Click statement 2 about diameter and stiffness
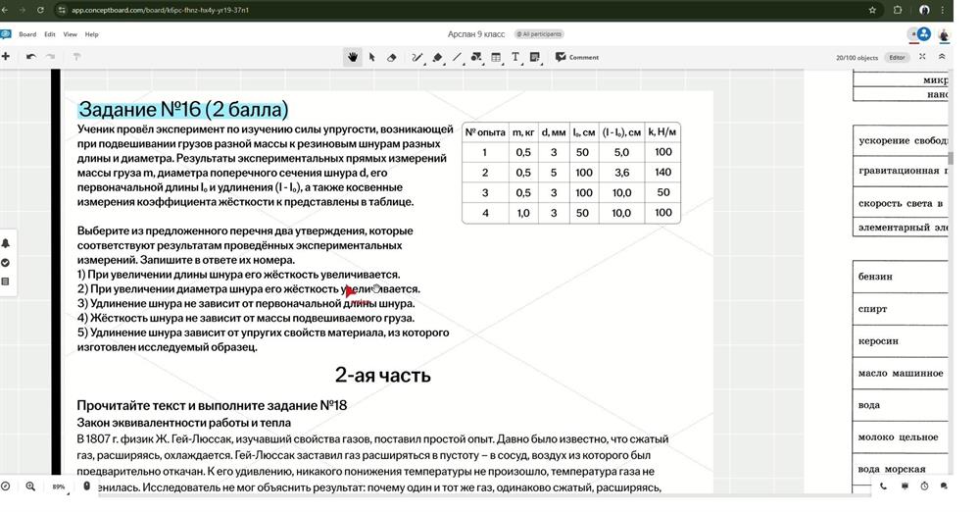Screen dimensions: 980x512 tap(249, 289)
